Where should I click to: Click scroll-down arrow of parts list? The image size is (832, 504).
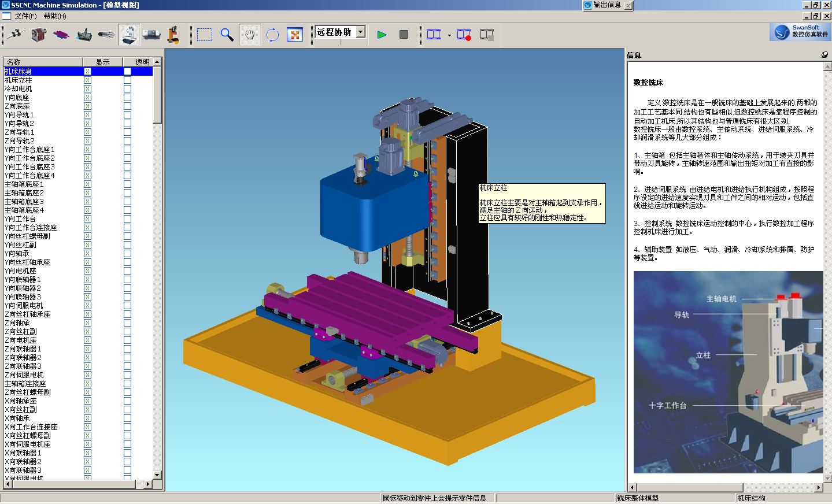click(x=157, y=475)
